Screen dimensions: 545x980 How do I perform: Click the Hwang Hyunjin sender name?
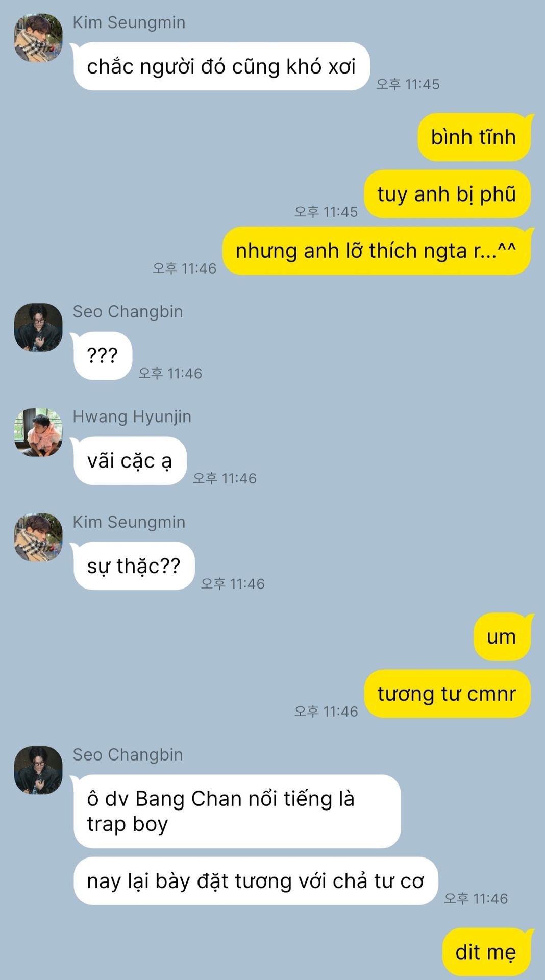[132, 416]
